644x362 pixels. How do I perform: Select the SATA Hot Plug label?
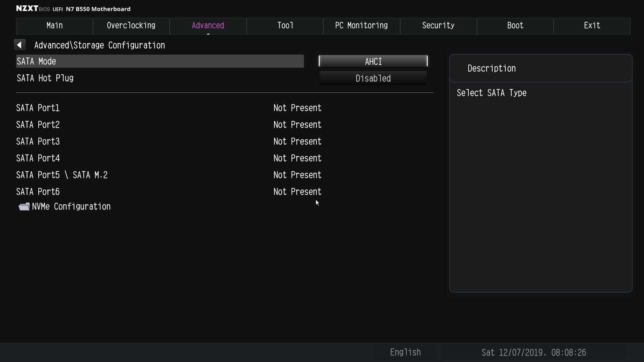coord(45,78)
